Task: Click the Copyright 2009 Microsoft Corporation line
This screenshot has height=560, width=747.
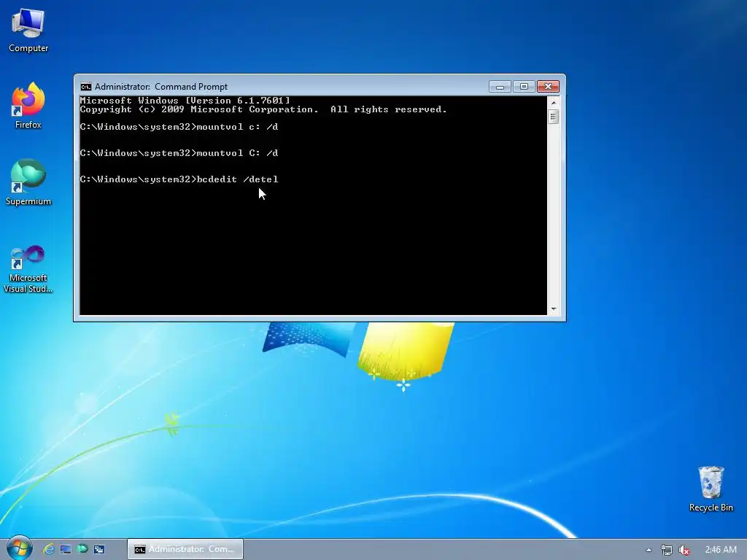Action: (x=263, y=109)
